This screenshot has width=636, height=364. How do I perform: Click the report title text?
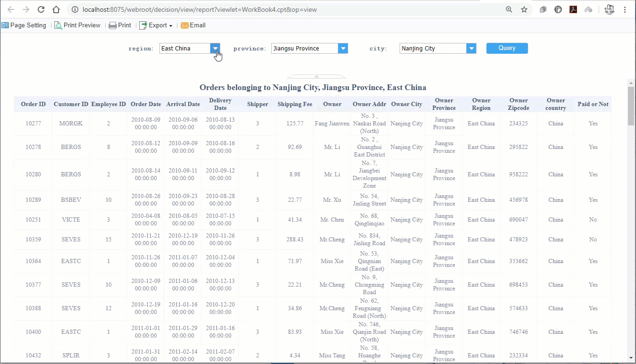313,87
